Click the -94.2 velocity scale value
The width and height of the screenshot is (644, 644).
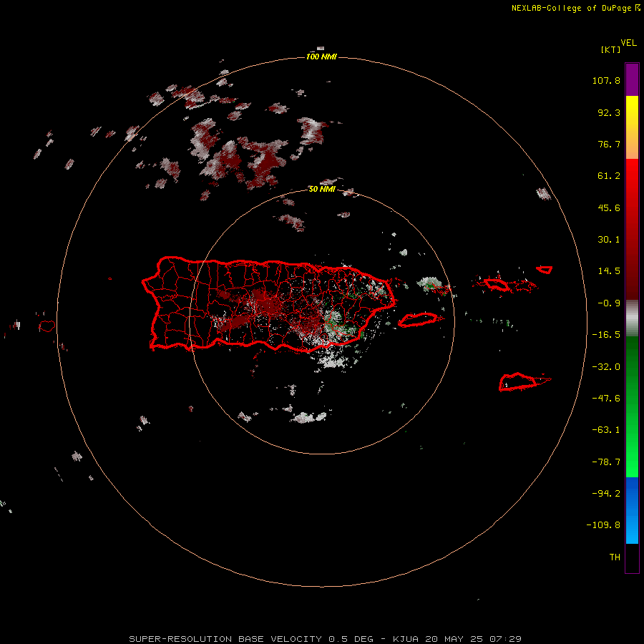606,494
